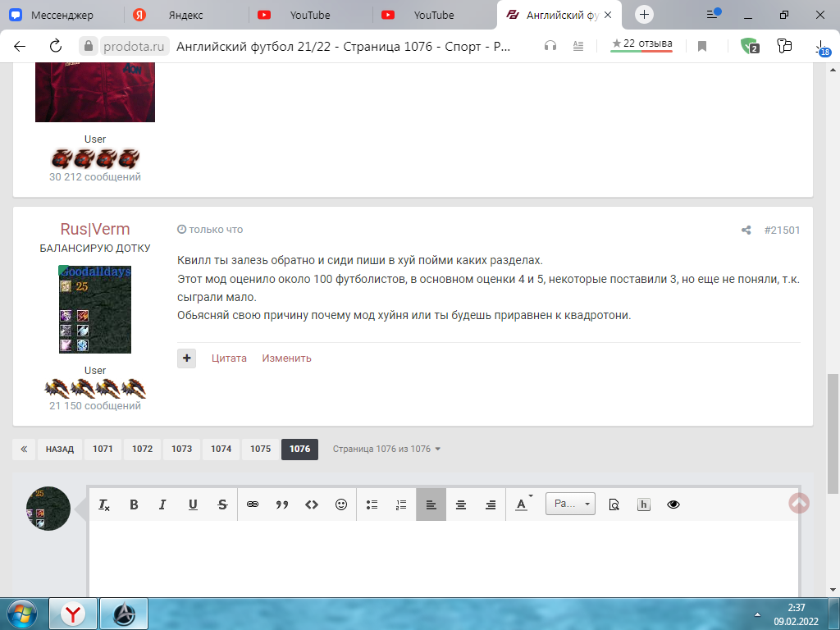Apply italic formatting in the editor
Image resolution: width=840 pixels, height=630 pixels.
pos(162,505)
